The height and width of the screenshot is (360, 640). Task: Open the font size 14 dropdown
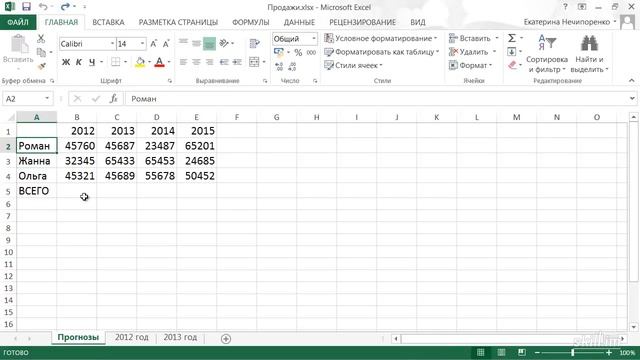coord(142,44)
